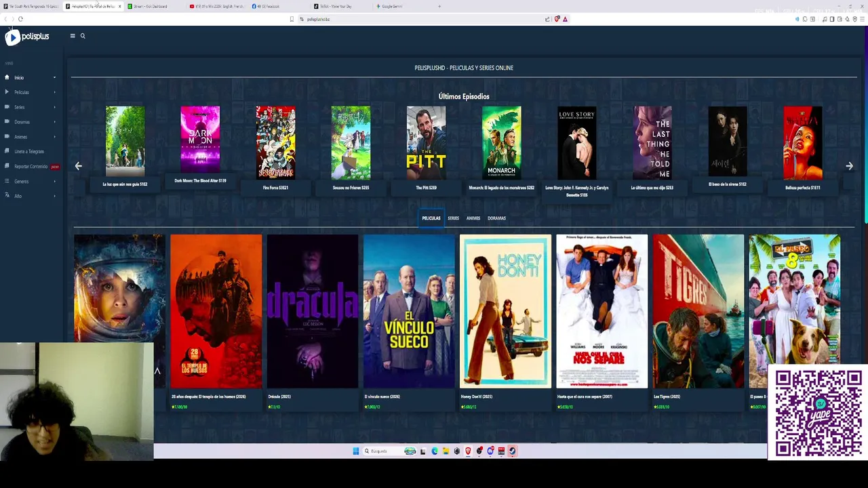Open Love Story episode poster
This screenshot has width=868, height=488.
point(576,142)
